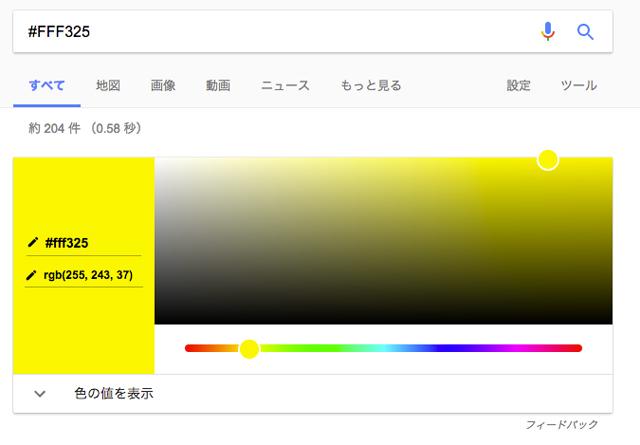Click the 色の値を表示 label
Screen dimensions: 640x445
point(114,393)
